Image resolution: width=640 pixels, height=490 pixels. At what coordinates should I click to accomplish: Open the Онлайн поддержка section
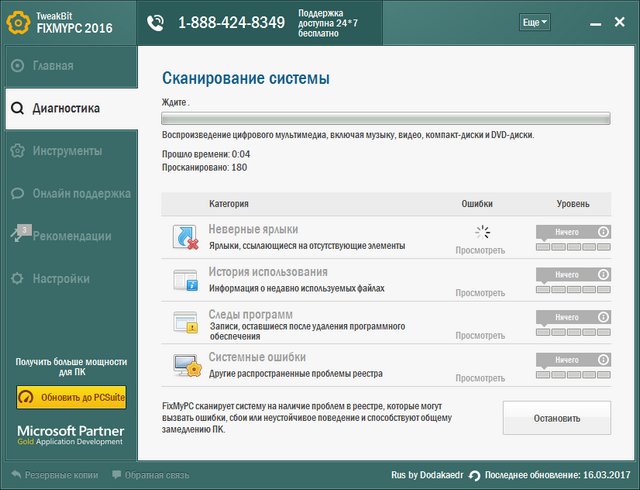pos(80,194)
